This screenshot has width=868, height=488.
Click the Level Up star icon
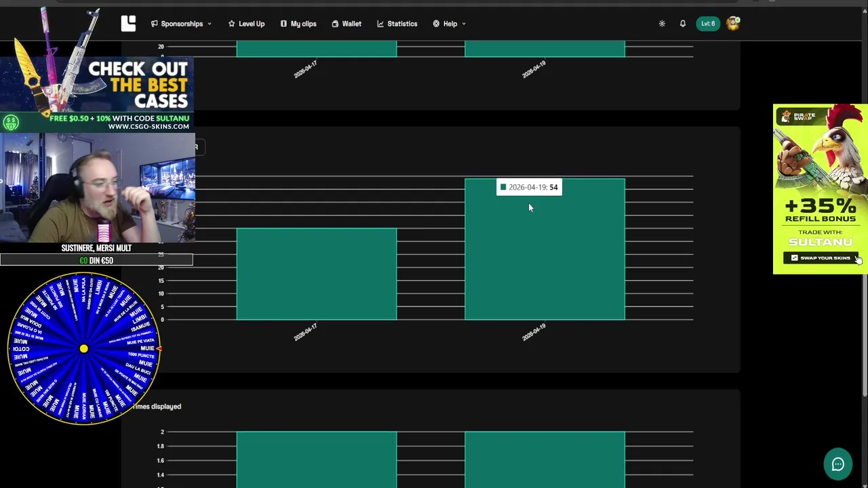tap(231, 24)
